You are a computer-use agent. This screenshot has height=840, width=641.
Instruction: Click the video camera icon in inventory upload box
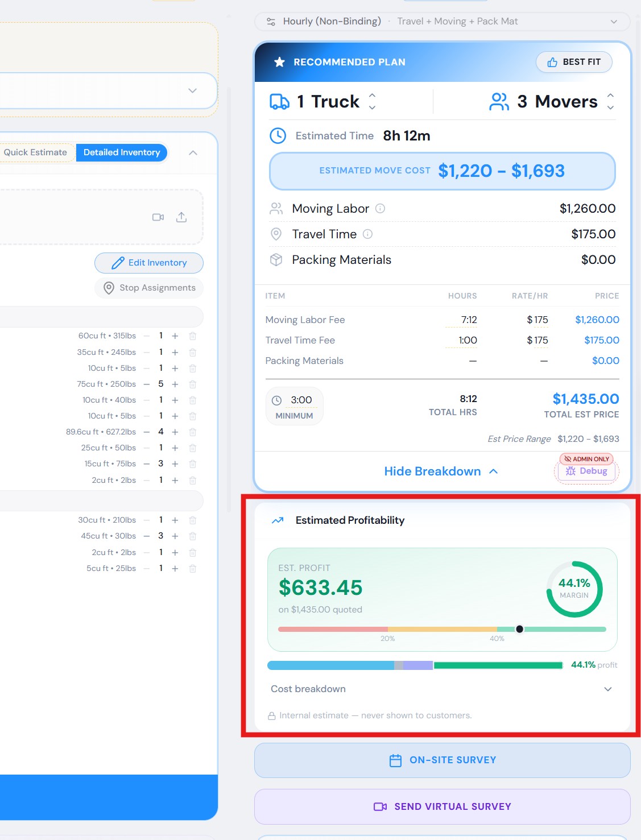(x=158, y=217)
